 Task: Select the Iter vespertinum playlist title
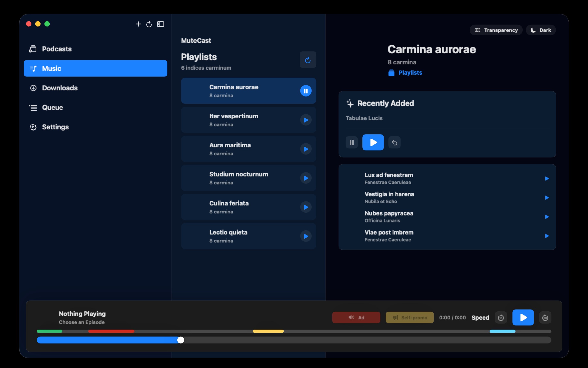(234, 116)
